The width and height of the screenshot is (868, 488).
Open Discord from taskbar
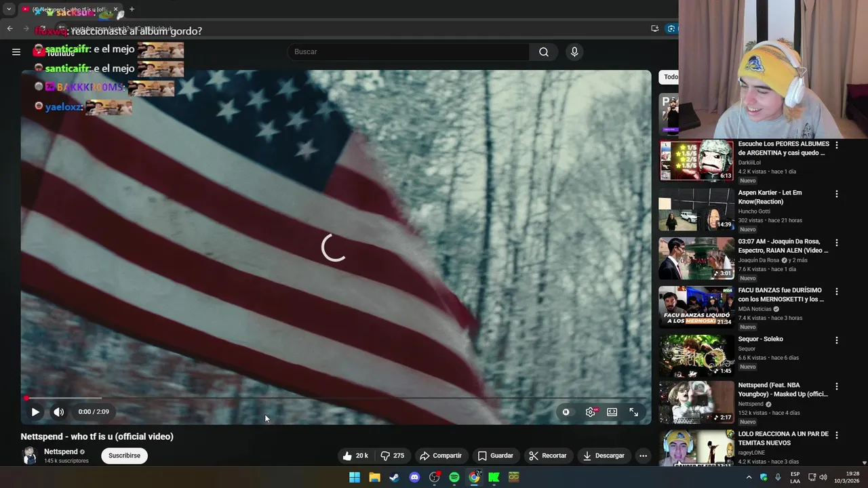pyautogui.click(x=414, y=477)
